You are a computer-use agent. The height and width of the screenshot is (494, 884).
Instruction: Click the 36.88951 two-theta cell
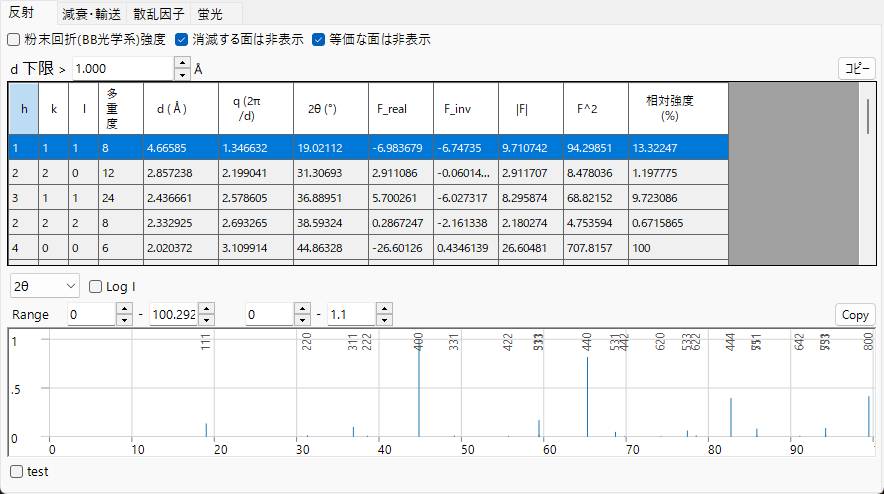(331, 198)
